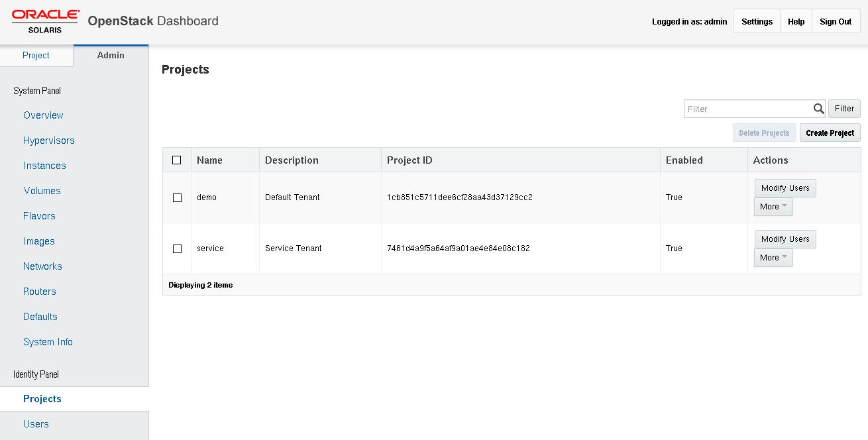This screenshot has height=440, width=868.
Task: Open the Flavors sidebar link
Action: pyautogui.click(x=39, y=216)
